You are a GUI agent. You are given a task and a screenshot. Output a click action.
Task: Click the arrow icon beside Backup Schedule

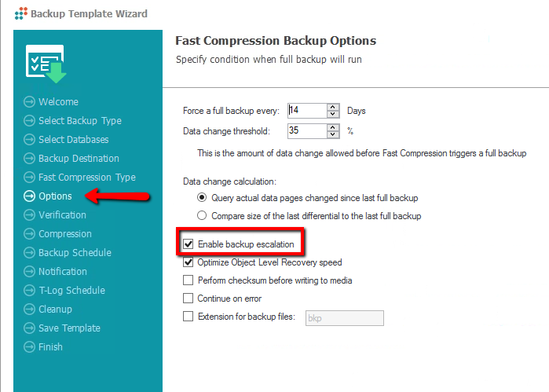[30, 253]
